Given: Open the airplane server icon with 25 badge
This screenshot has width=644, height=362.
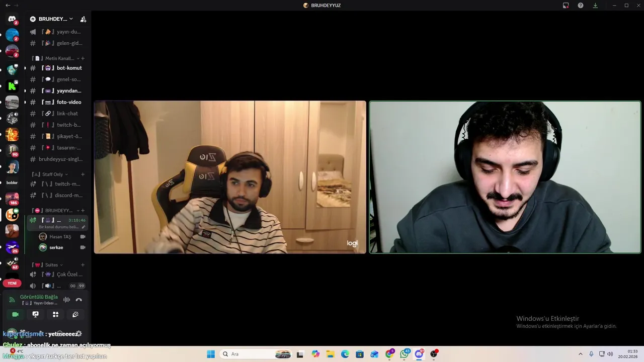Looking at the screenshot, I should [12, 247].
